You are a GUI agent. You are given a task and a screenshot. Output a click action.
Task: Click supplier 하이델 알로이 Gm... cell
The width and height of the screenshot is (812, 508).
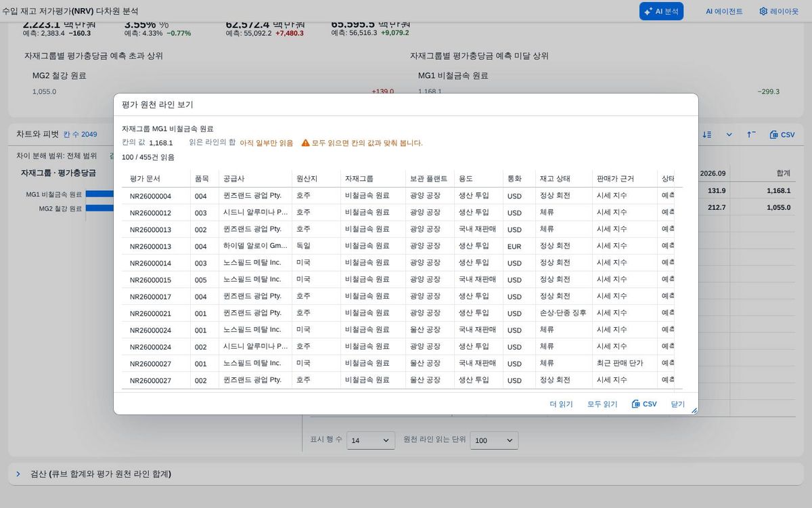click(255, 246)
